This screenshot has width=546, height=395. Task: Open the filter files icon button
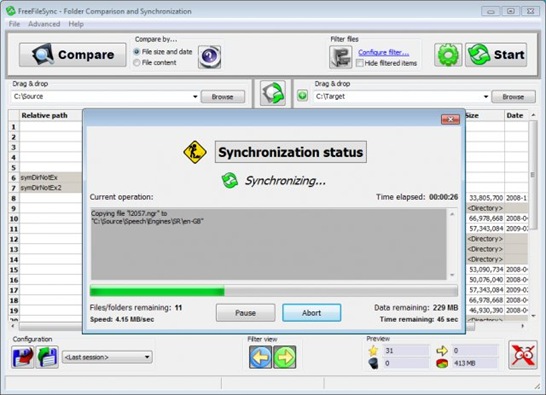341,57
